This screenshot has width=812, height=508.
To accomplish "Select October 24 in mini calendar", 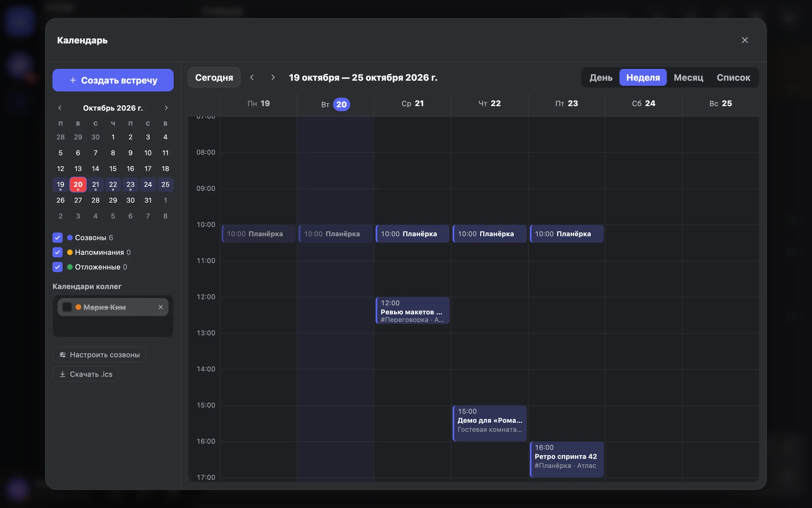I will click(148, 185).
